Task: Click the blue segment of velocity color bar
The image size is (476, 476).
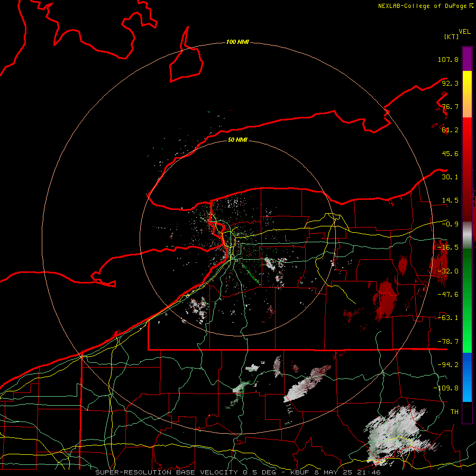Action: [467, 377]
